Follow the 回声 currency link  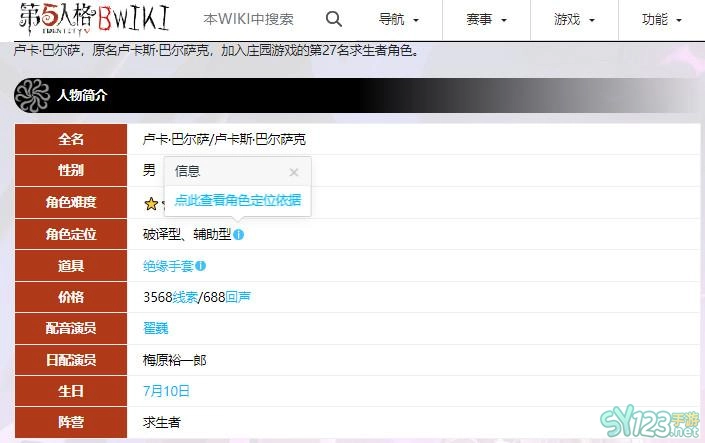[x=238, y=297]
